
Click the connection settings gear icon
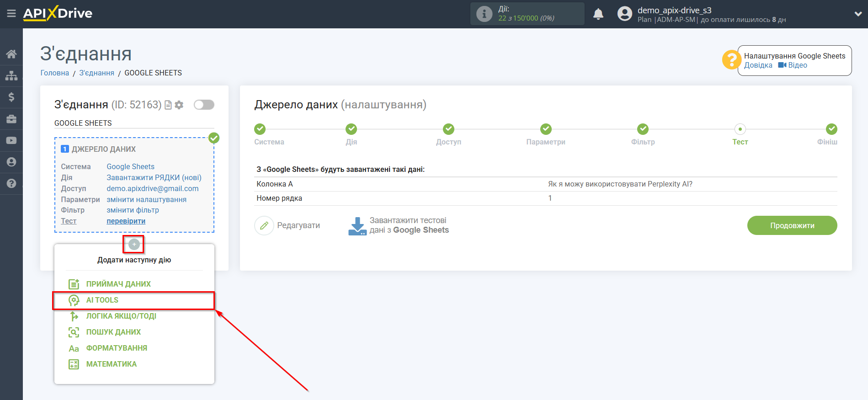pos(179,105)
